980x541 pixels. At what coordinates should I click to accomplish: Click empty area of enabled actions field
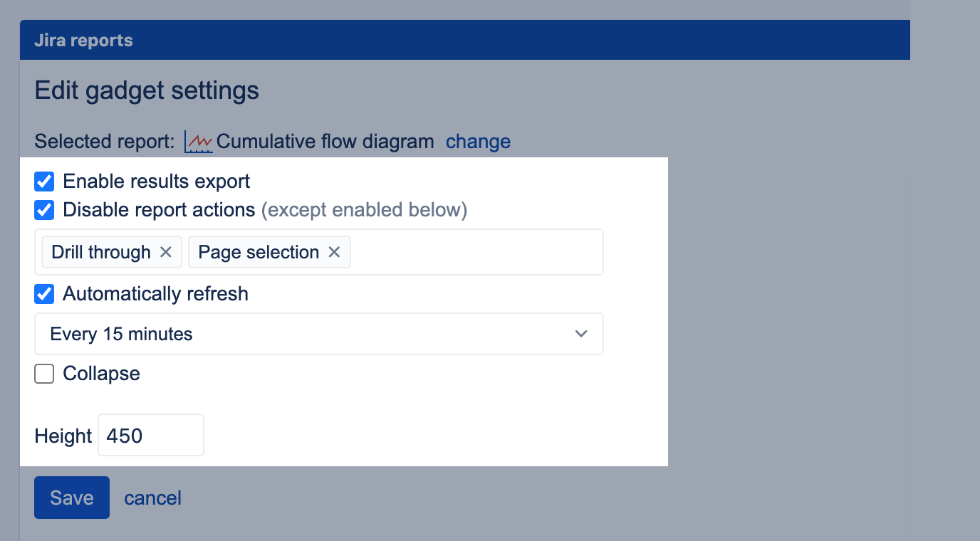coord(476,252)
